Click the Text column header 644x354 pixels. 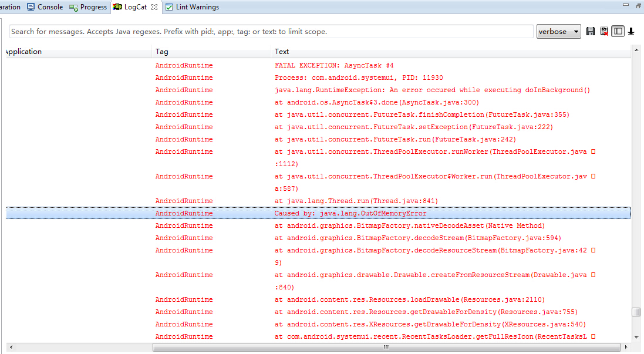450,52
